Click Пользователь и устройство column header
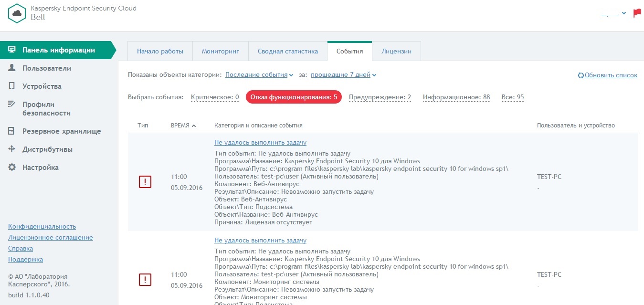This screenshot has height=305, width=644. tap(576, 126)
